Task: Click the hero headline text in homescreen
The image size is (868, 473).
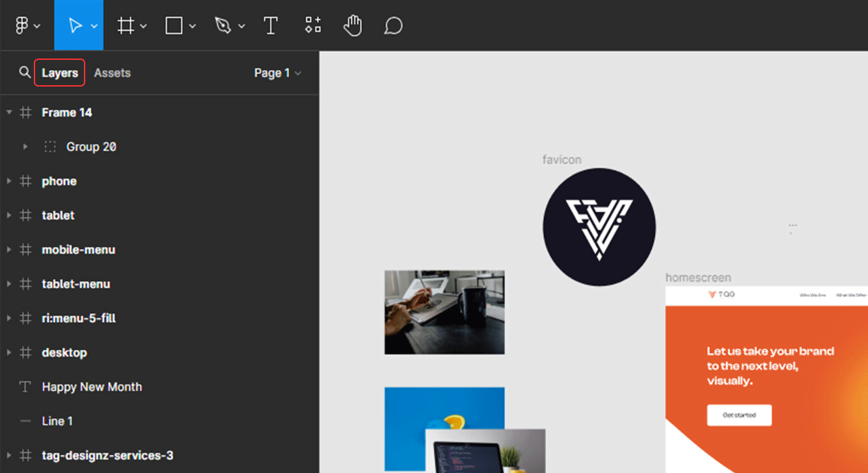Action: click(x=770, y=366)
